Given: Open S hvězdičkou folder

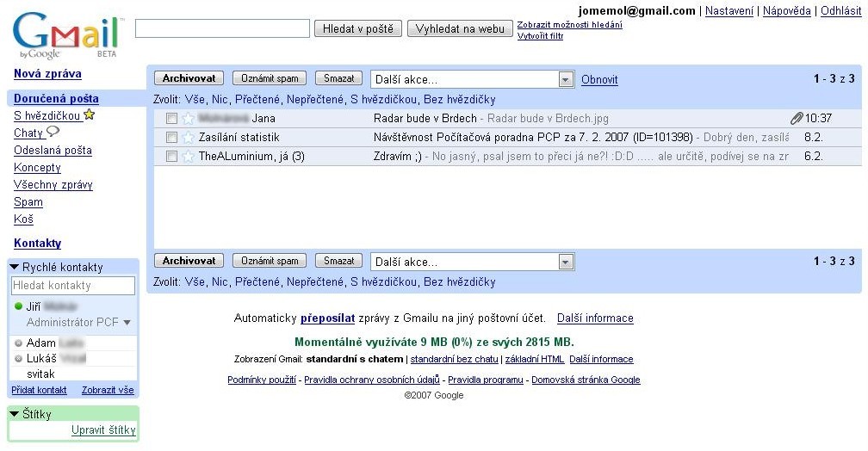Looking at the screenshot, I should pos(47,115).
